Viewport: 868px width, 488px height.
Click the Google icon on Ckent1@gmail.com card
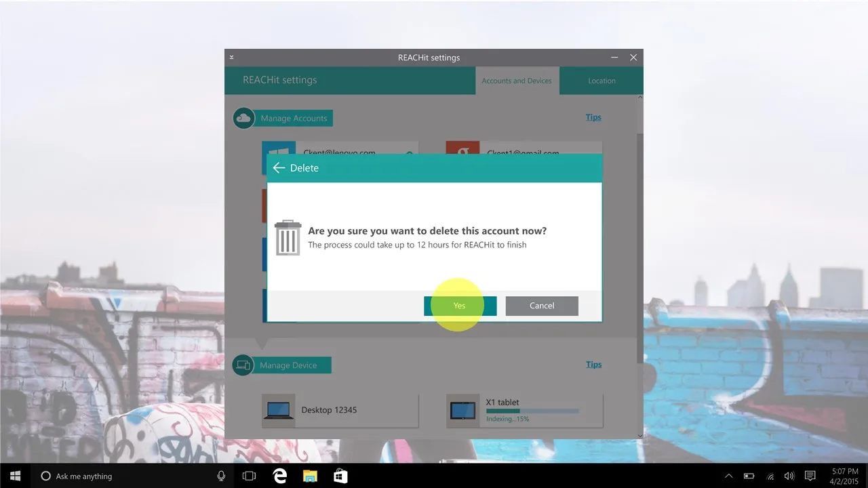[463, 148]
